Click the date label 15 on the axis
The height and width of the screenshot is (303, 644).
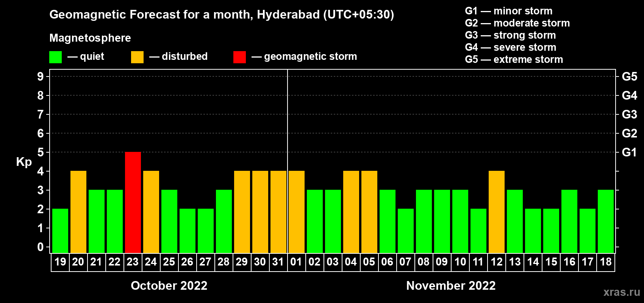[x=551, y=262]
